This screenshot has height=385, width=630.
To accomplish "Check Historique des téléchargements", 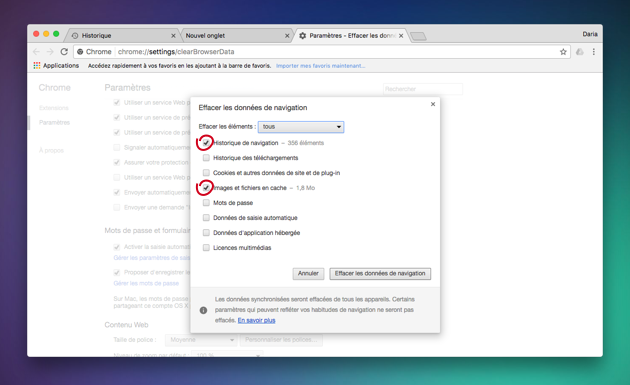I will pos(206,158).
